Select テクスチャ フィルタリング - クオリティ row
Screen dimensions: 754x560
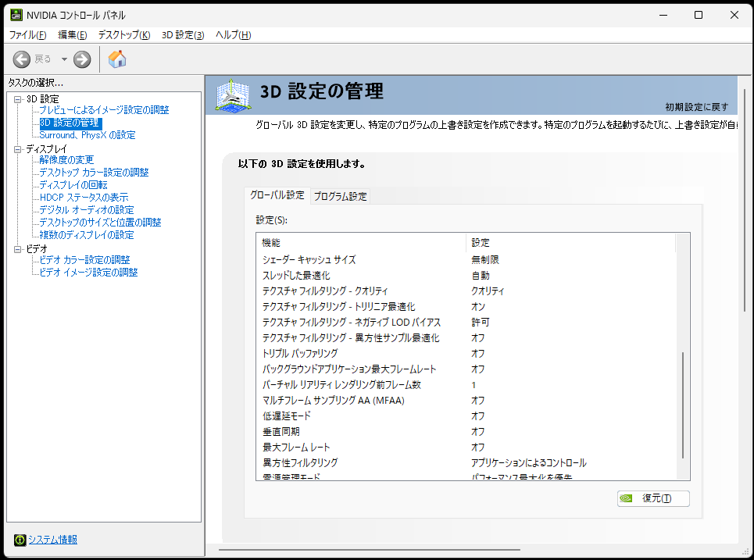click(x=466, y=291)
